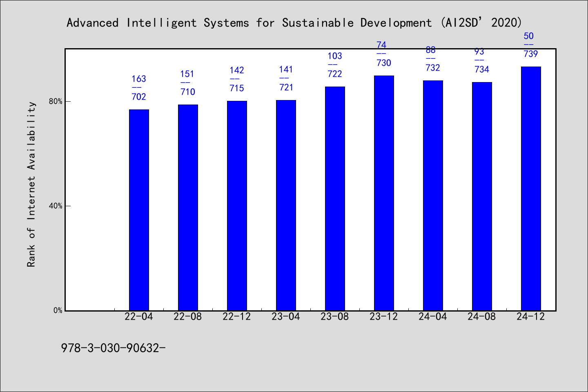Click the value 93 data label
Screen dimensions: 588x392
point(479,51)
